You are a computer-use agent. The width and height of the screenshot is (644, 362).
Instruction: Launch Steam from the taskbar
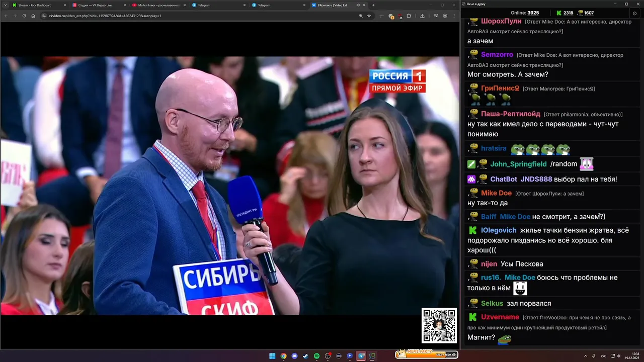[305, 356]
